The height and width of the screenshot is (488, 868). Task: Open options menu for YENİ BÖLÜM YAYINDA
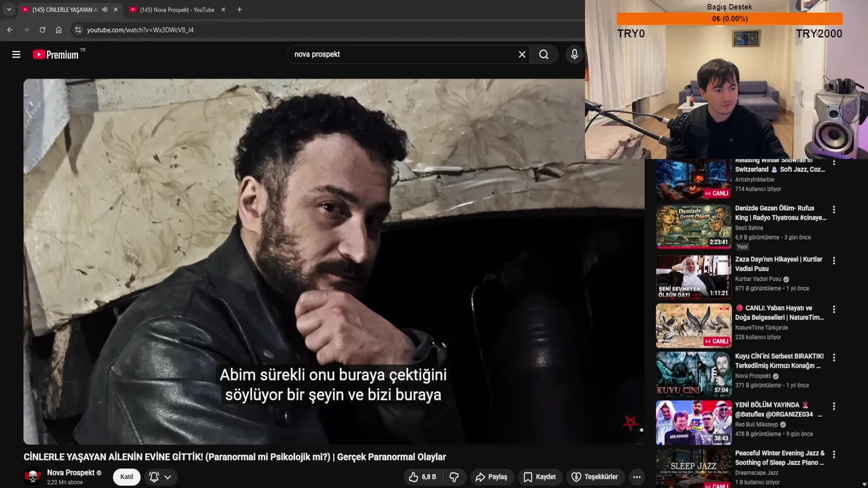pos(834,407)
